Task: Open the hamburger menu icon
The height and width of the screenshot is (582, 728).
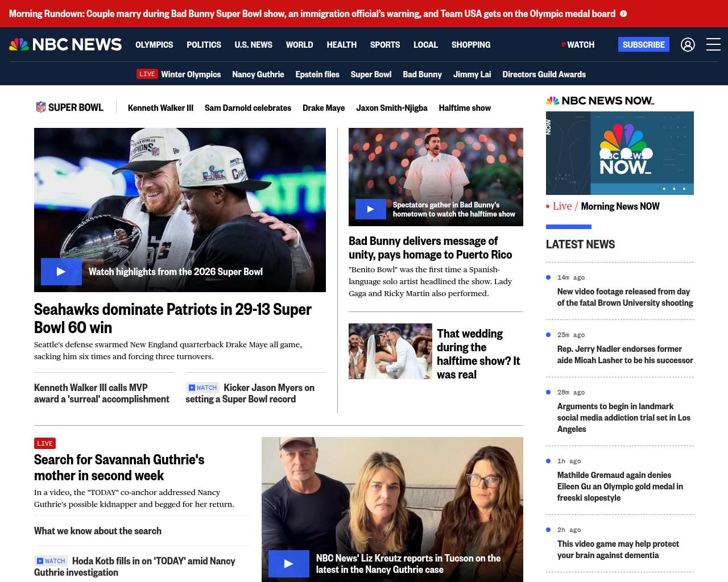Action: coord(713,44)
